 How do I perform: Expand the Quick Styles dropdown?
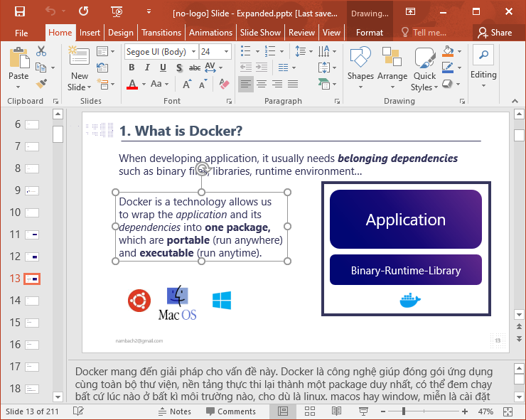click(424, 70)
